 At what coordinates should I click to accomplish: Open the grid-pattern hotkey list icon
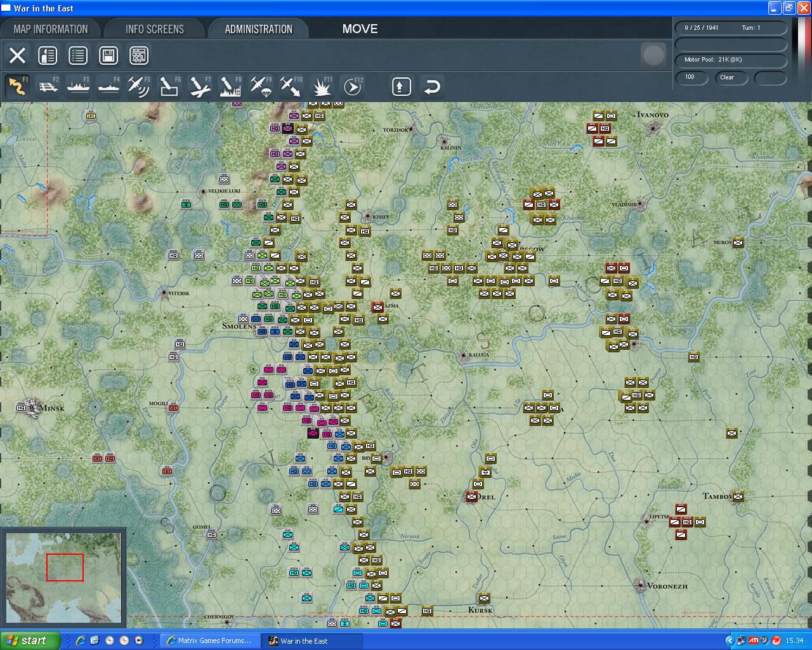pos(139,55)
